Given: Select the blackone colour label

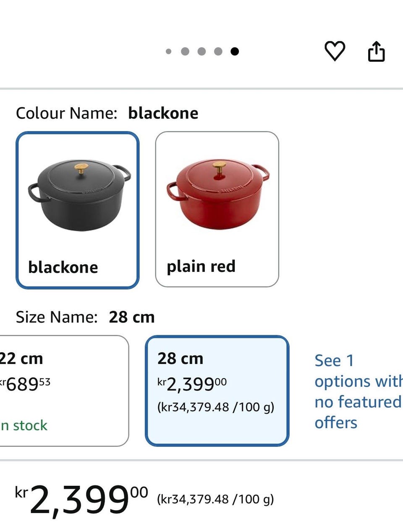Looking at the screenshot, I should pos(63,267).
